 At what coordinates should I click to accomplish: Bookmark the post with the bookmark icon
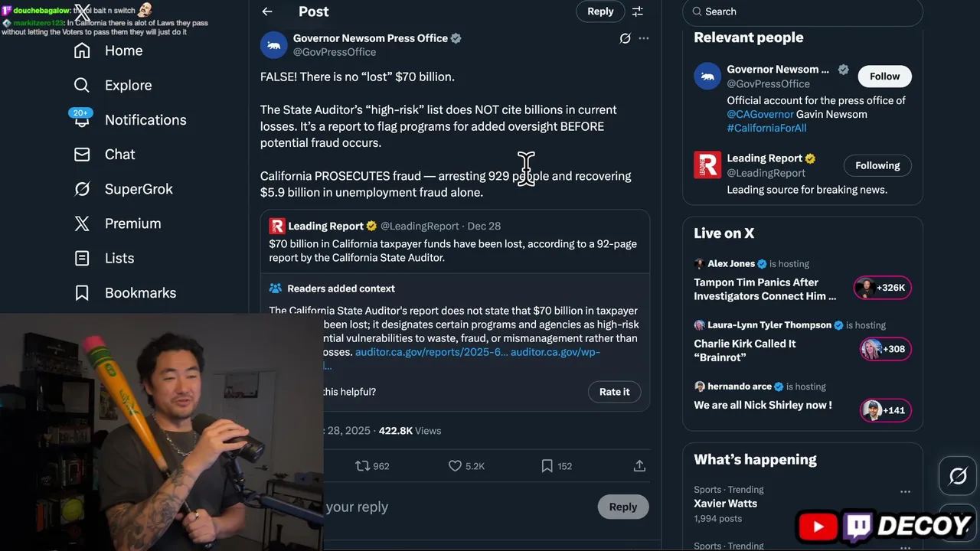[x=547, y=465]
